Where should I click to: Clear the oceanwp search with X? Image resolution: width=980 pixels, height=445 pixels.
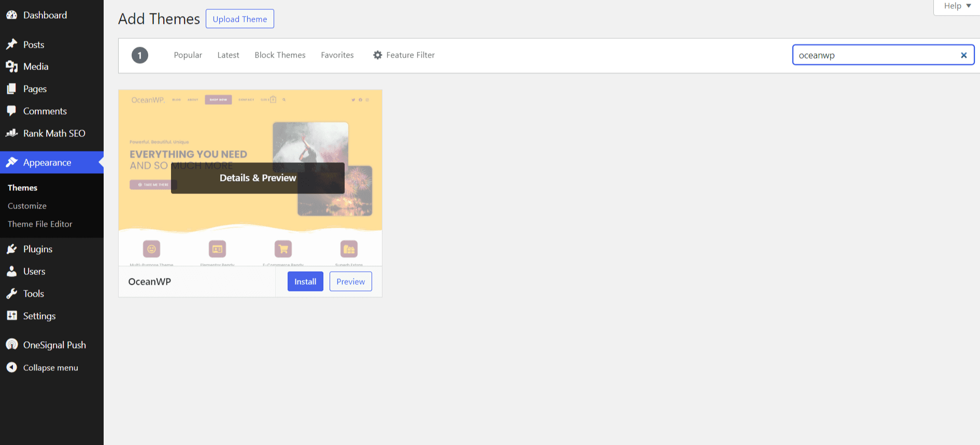pos(964,55)
